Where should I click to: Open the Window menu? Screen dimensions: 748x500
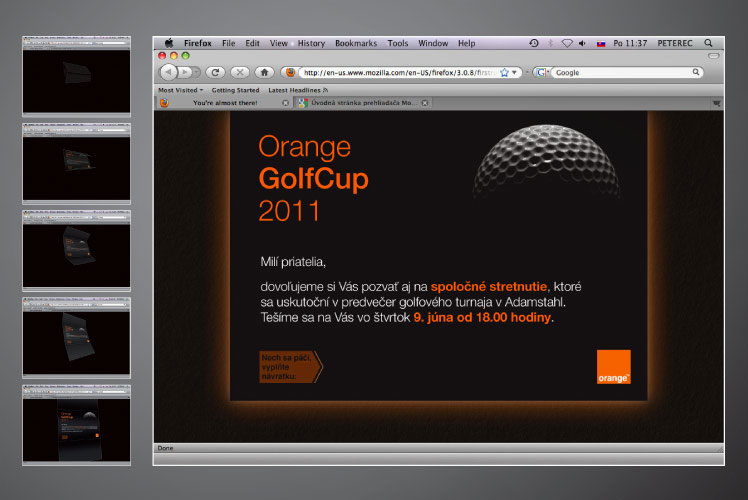click(433, 43)
